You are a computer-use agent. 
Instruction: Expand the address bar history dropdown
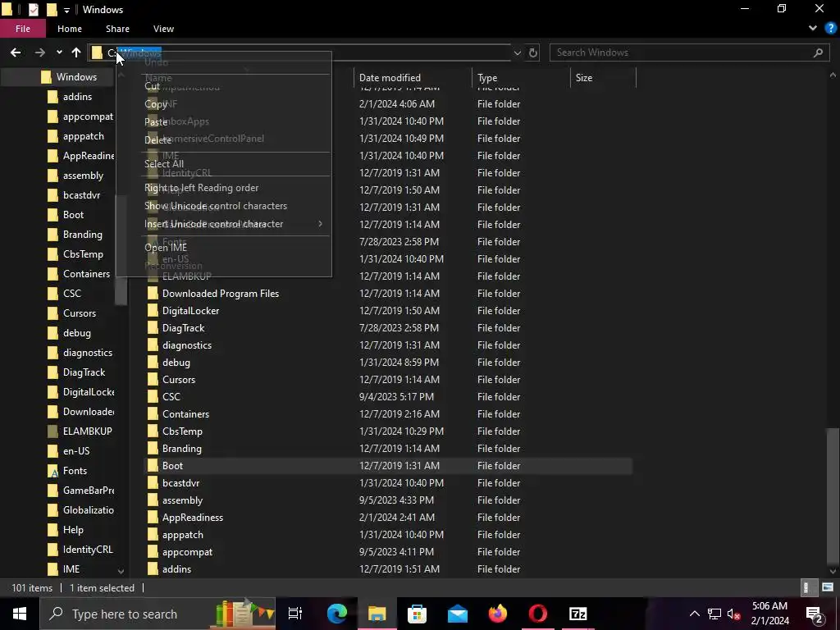(x=517, y=52)
